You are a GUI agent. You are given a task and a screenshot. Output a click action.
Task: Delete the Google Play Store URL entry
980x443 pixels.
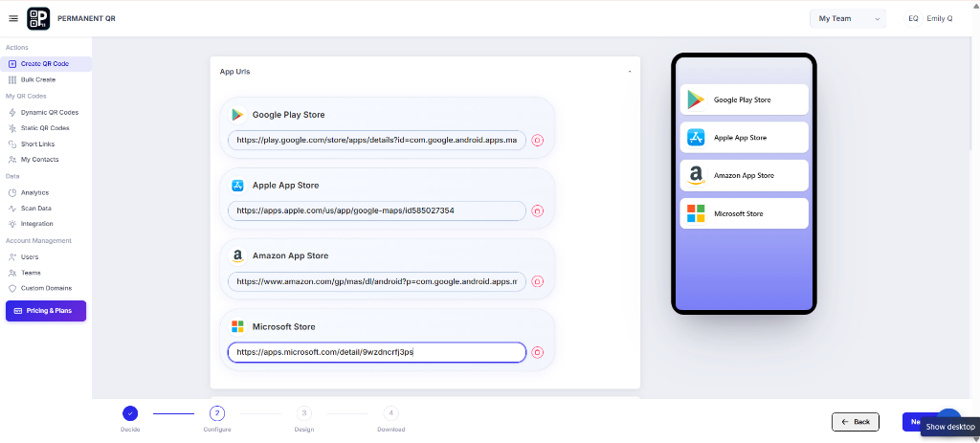click(x=538, y=141)
